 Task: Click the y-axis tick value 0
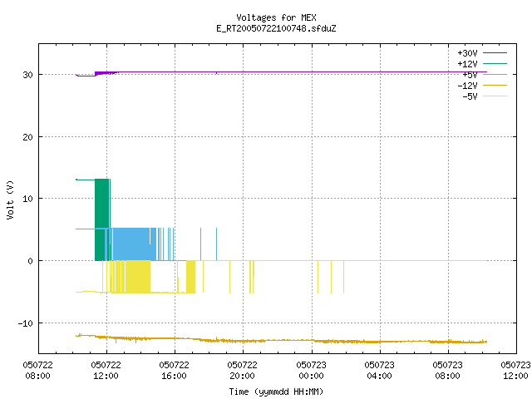click(x=31, y=261)
